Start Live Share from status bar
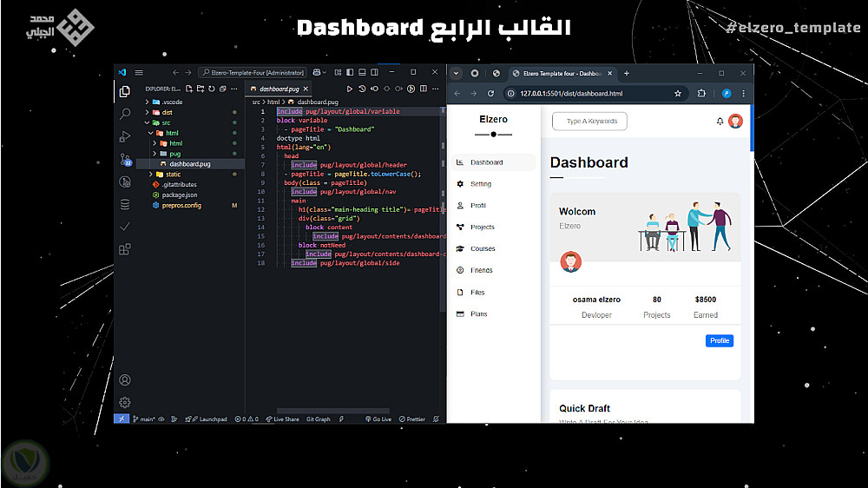The image size is (868, 488). point(282,419)
